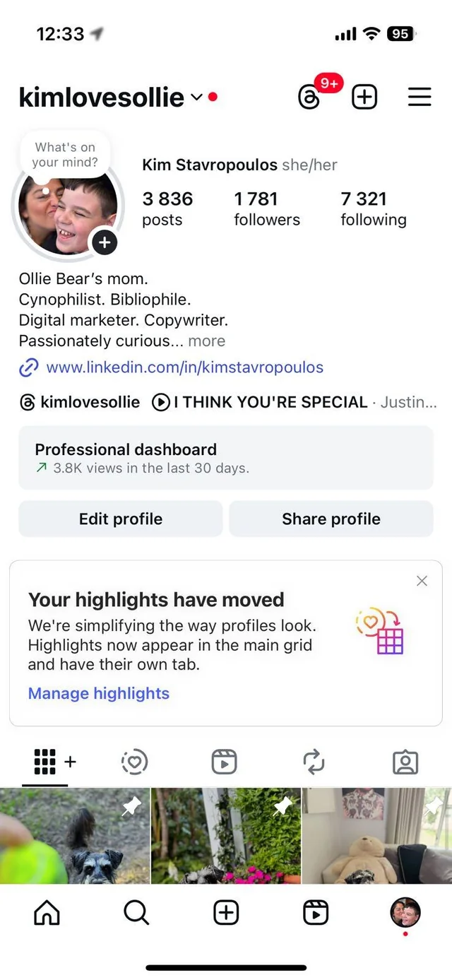Screen dimensions: 452x980
Task: Expand bio with the "more" link
Action: tap(206, 341)
